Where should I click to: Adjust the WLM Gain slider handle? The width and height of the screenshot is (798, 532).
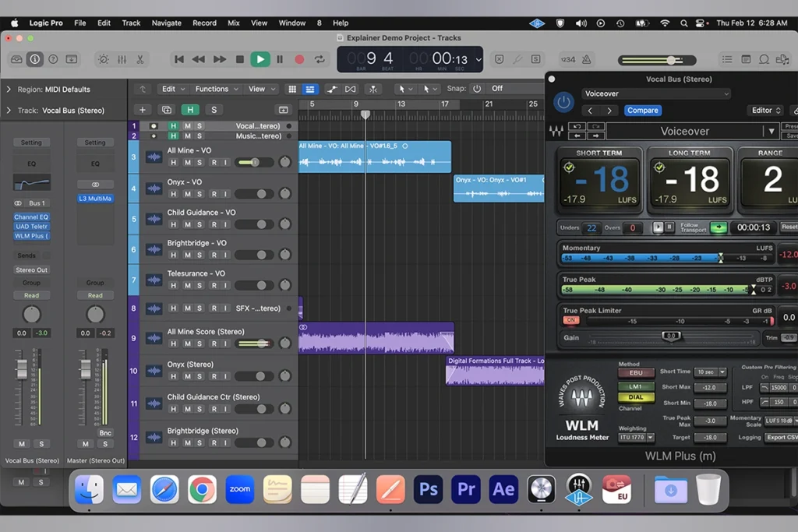[671, 336]
